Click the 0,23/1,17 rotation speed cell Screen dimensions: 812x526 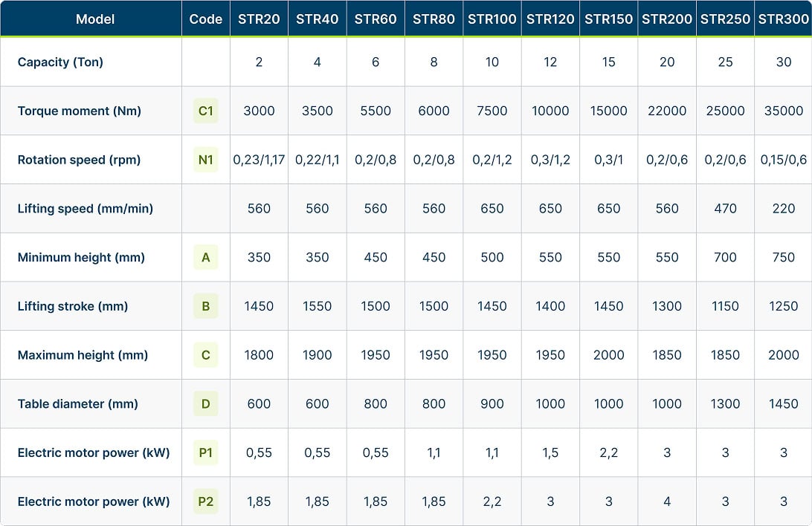tap(259, 160)
